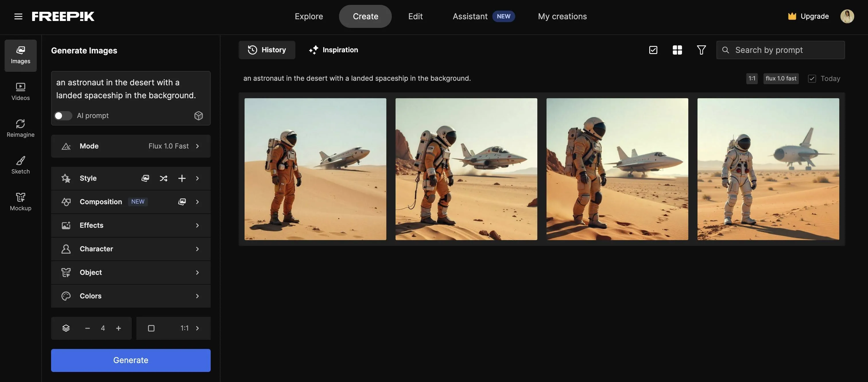Viewport: 868px width, 382px height.
Task: Go to My creations menu
Action: 562,16
